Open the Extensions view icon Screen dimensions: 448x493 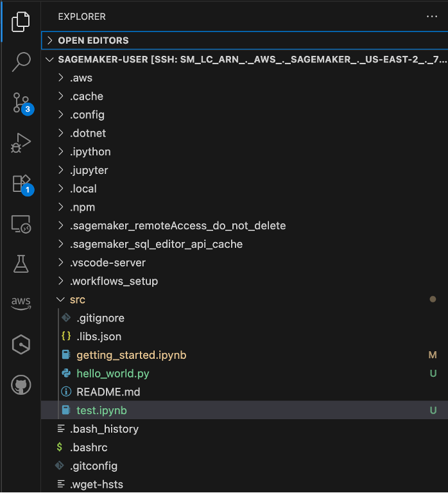[x=21, y=184]
